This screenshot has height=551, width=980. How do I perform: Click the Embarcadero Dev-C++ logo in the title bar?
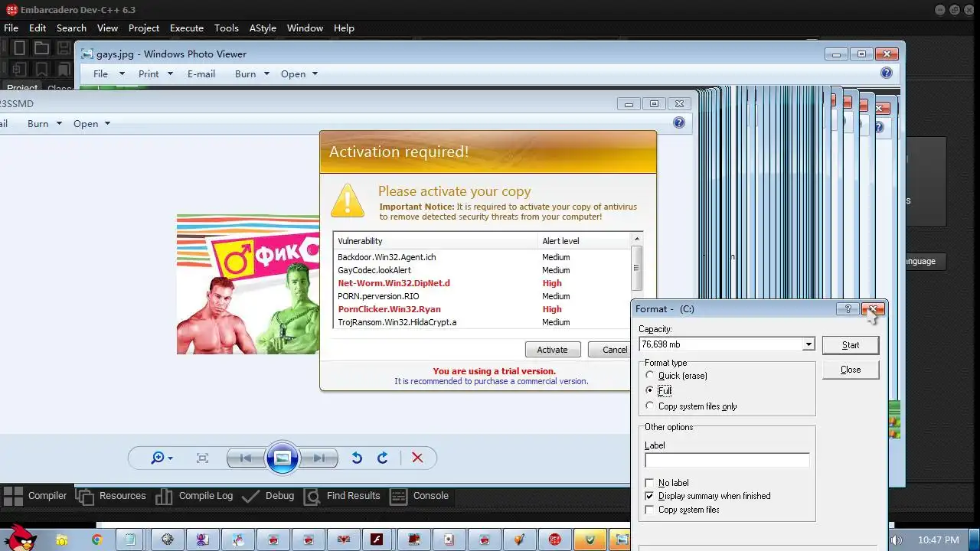(11, 9)
